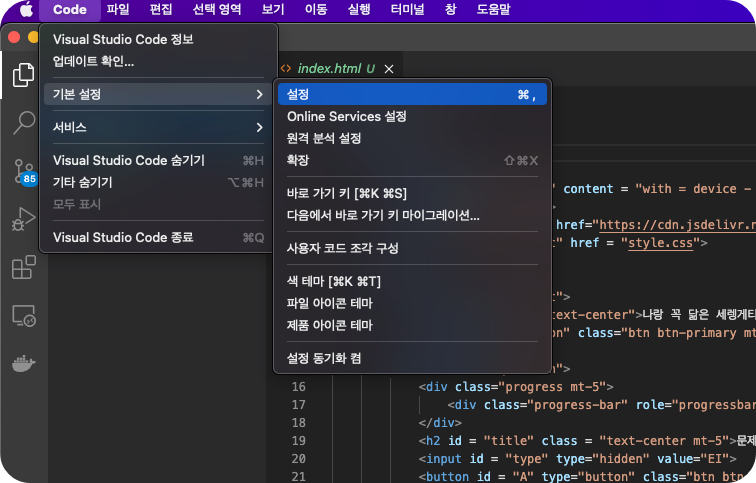The width and height of the screenshot is (756, 483).
Task: Open Source Control with 85 badge
Action: tap(24, 172)
